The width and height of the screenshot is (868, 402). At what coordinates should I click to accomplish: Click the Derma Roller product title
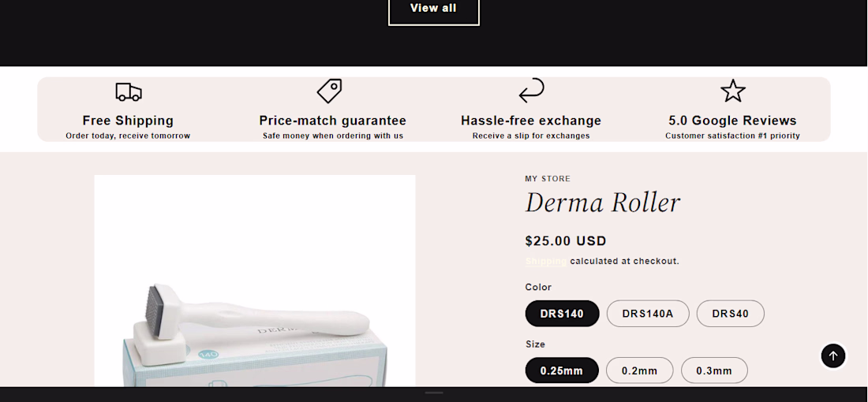[602, 203]
